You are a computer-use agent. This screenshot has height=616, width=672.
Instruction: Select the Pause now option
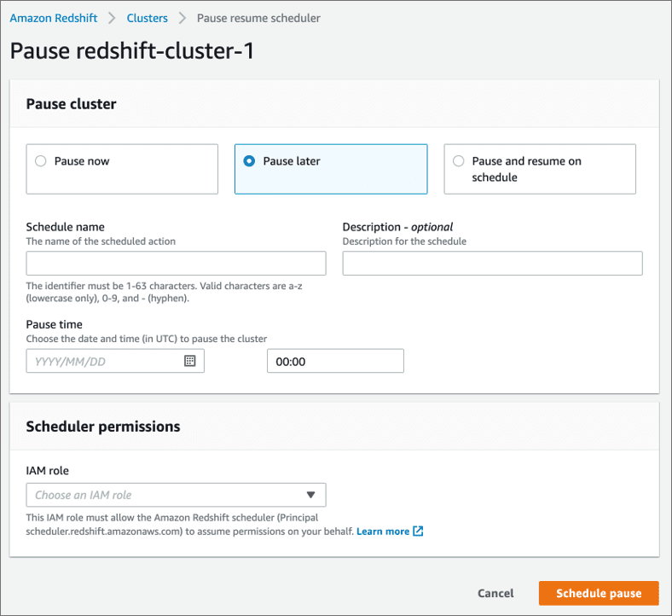click(40, 161)
